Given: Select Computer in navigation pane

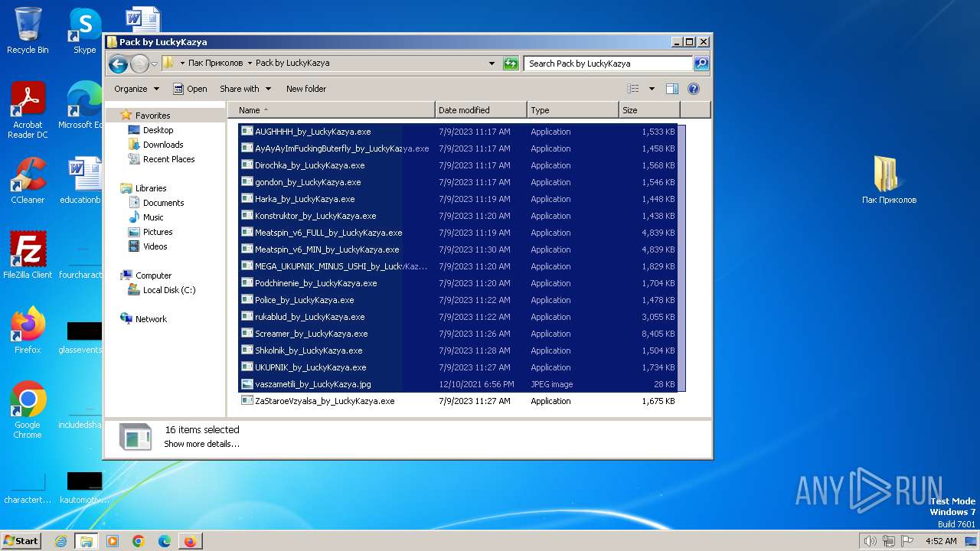Looking at the screenshot, I should click(x=153, y=275).
